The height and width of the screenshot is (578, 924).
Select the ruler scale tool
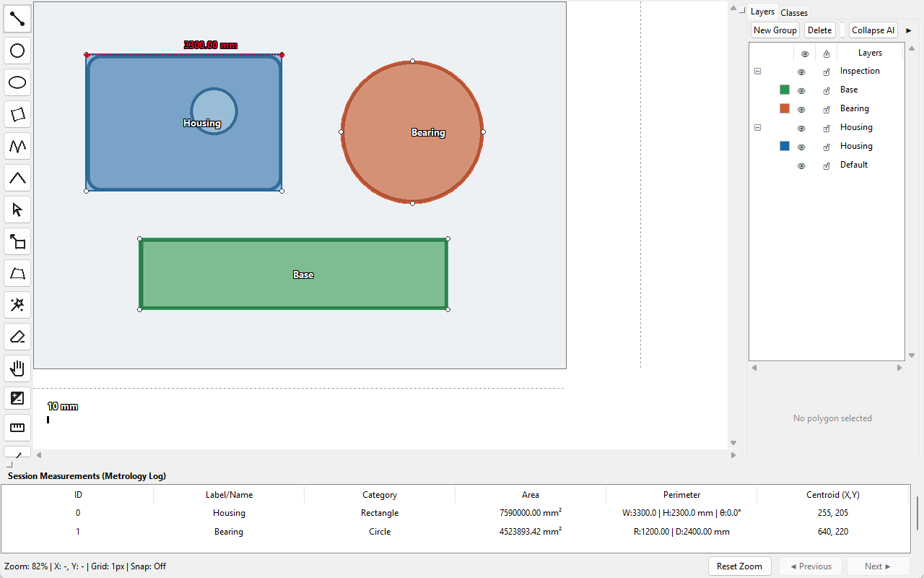[17, 427]
